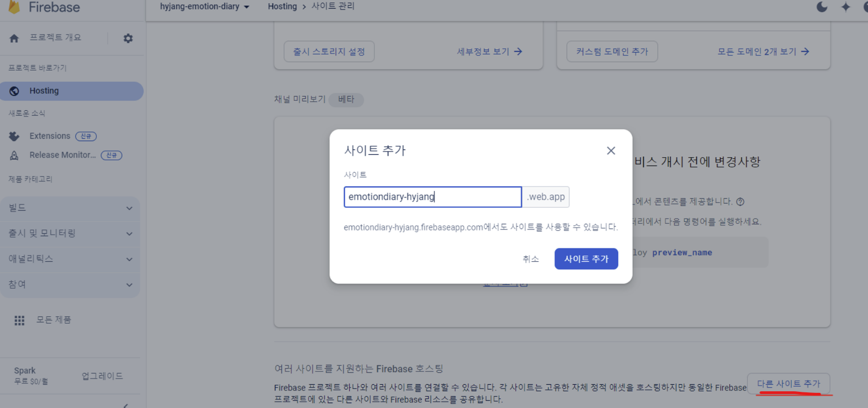Click 채널 미리보기 heading

(300, 99)
